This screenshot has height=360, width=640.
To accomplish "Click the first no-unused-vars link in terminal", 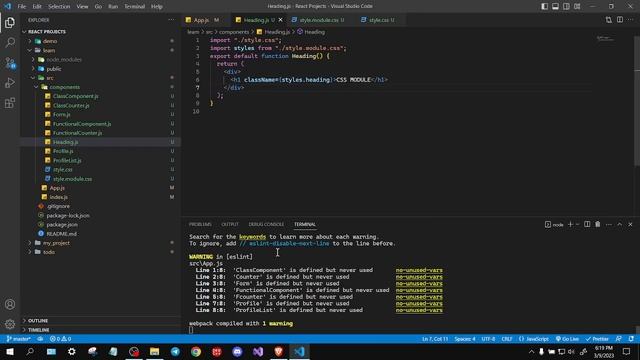I will [419, 270].
